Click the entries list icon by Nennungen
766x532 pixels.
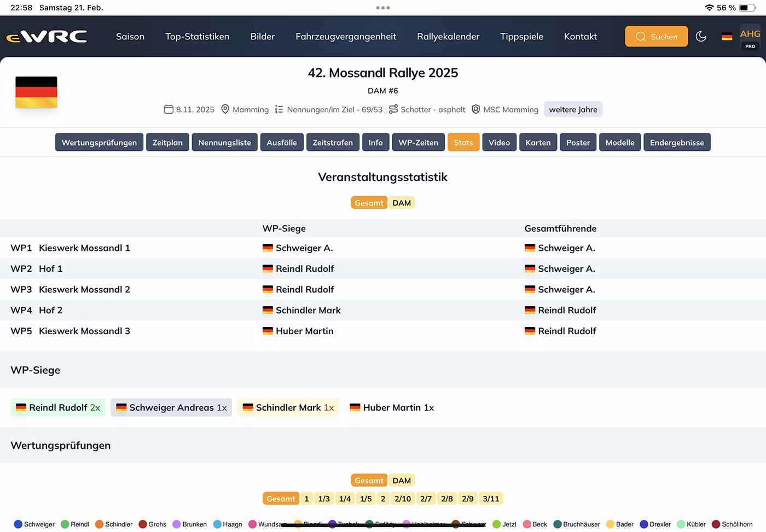[x=279, y=109]
